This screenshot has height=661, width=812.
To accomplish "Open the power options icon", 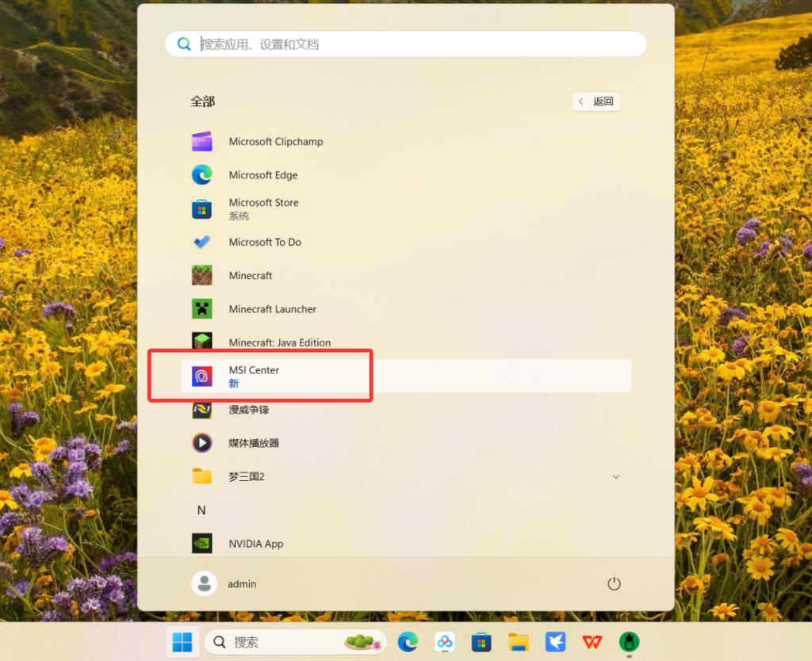I will (615, 584).
